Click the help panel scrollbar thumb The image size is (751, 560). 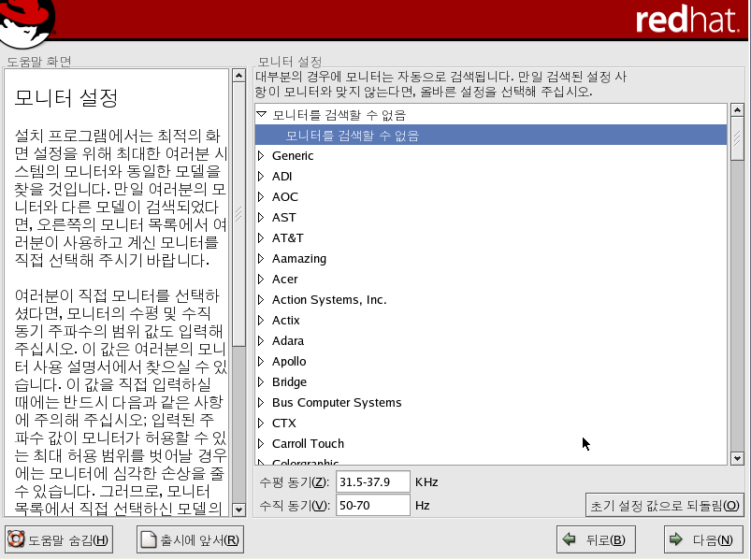pos(238,214)
